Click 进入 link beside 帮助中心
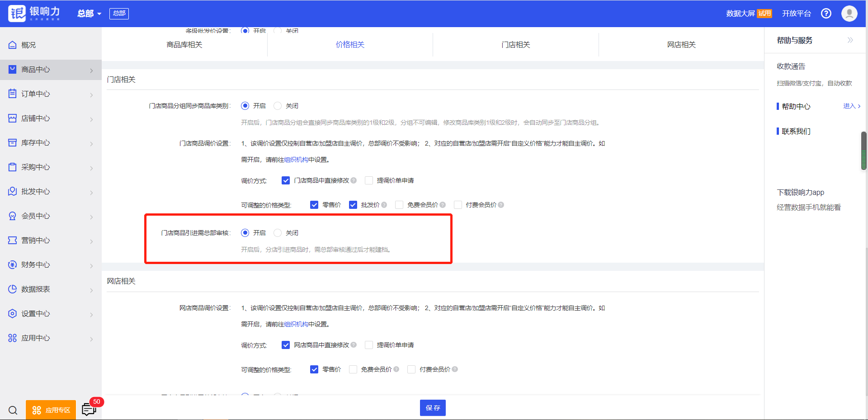This screenshot has height=420, width=868. point(852,106)
